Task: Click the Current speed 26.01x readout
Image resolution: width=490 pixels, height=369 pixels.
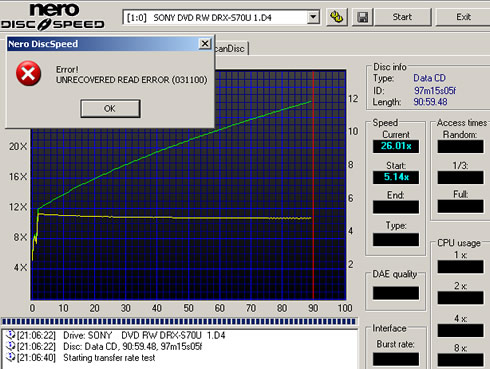Action: [x=396, y=146]
